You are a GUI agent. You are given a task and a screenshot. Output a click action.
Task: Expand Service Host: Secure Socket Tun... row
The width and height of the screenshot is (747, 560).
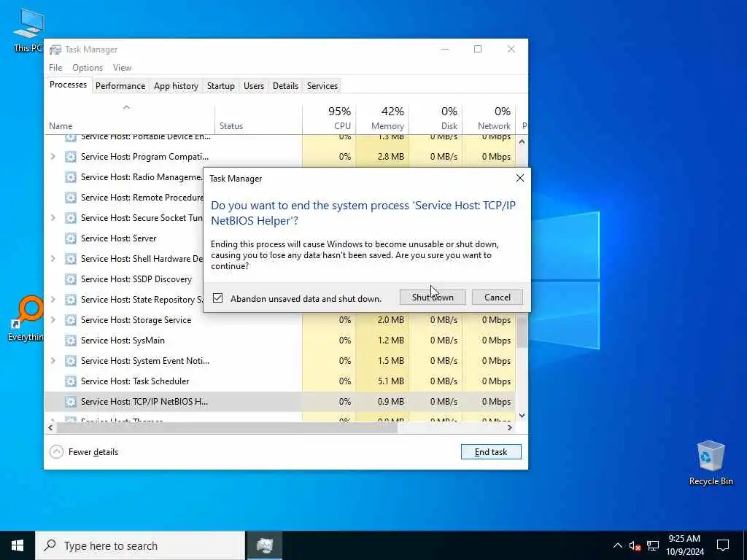[x=53, y=217]
